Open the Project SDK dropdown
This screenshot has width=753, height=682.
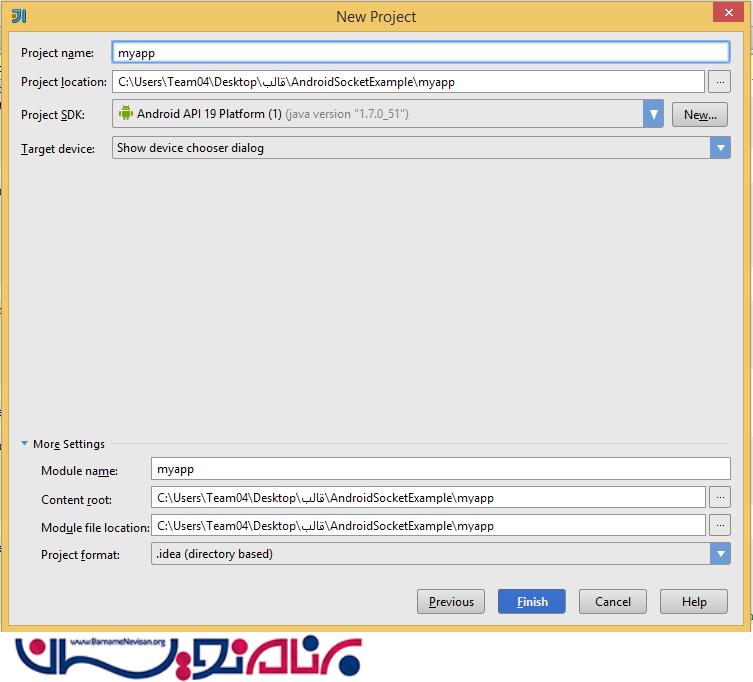[653, 114]
